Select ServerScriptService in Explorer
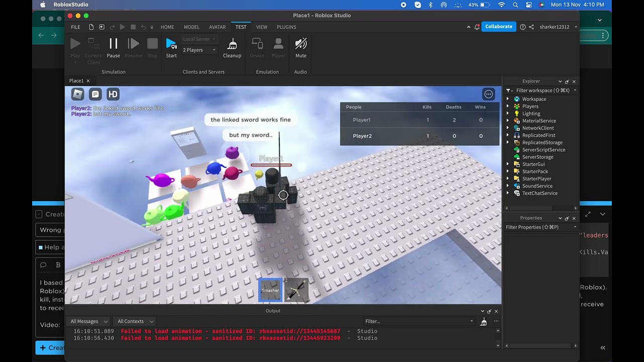644x362 pixels. [x=543, y=150]
